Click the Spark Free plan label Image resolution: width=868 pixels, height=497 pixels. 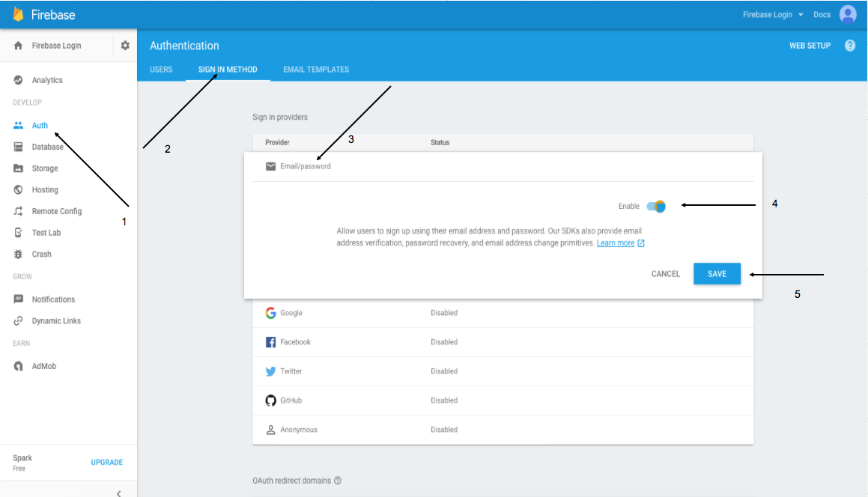point(22,463)
